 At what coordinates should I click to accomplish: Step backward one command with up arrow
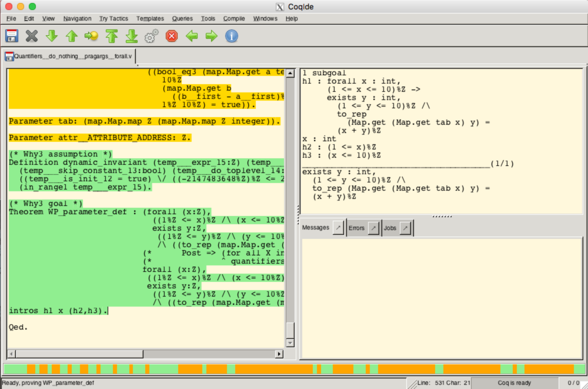coord(72,36)
